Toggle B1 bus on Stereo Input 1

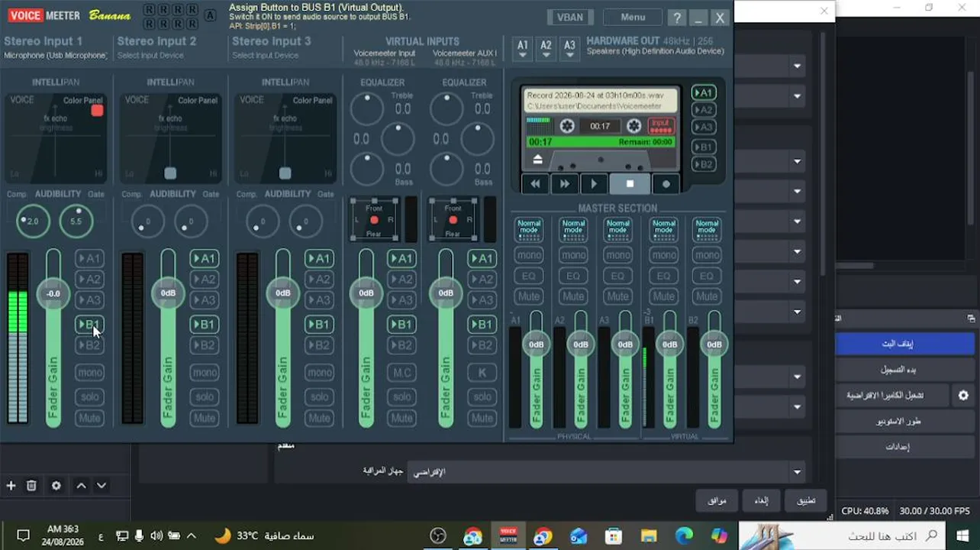(x=89, y=325)
